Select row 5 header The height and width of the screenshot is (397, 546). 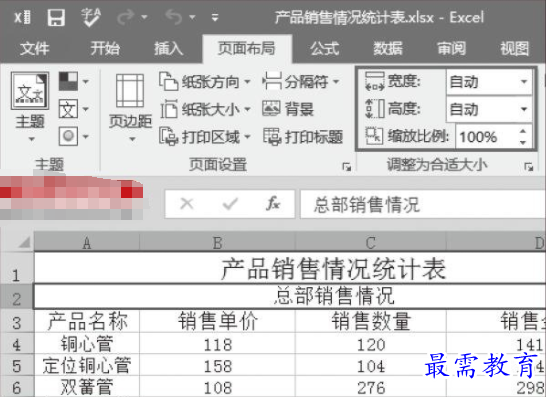point(16,365)
